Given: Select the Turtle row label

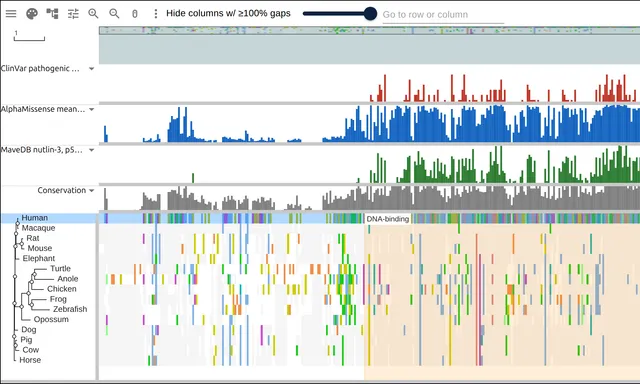Looking at the screenshot, I should (60, 269).
